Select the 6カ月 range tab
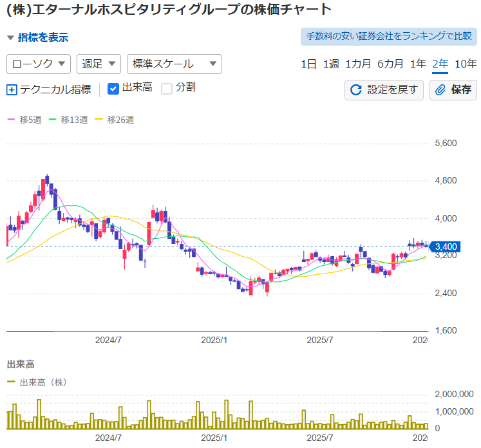The image size is (481, 448). (390, 64)
